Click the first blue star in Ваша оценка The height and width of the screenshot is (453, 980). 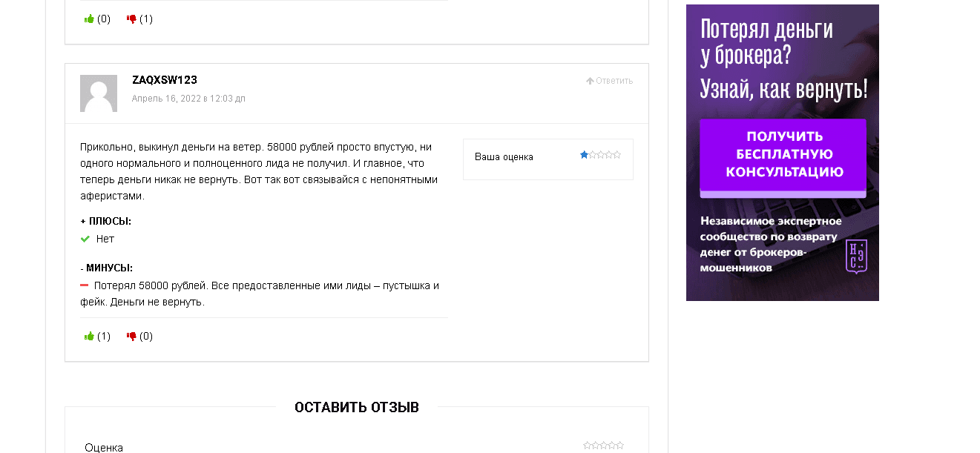pyautogui.click(x=584, y=155)
